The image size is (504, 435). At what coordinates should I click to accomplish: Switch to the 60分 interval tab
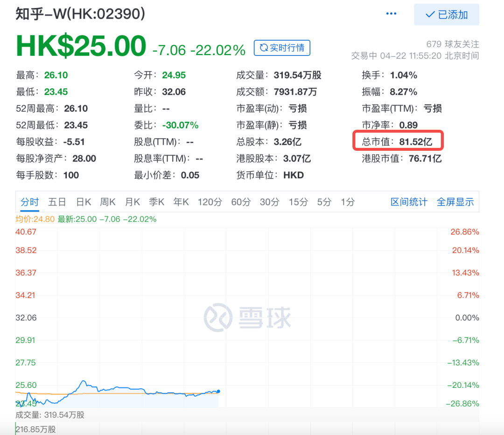tap(241, 202)
